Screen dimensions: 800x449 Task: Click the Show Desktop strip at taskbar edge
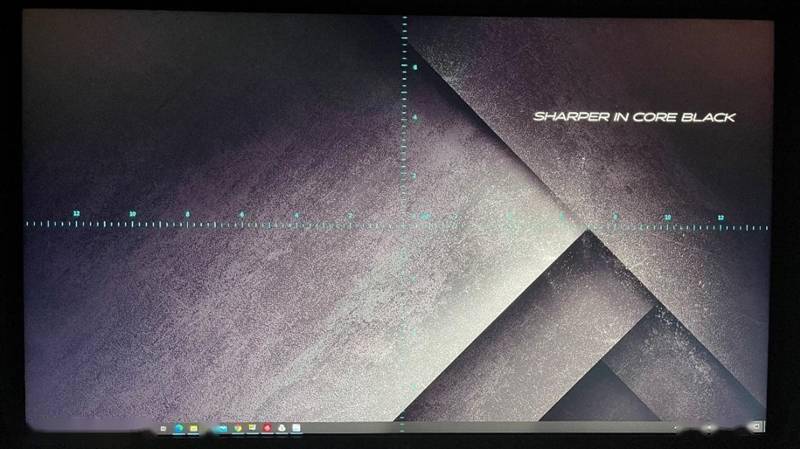[764, 426]
